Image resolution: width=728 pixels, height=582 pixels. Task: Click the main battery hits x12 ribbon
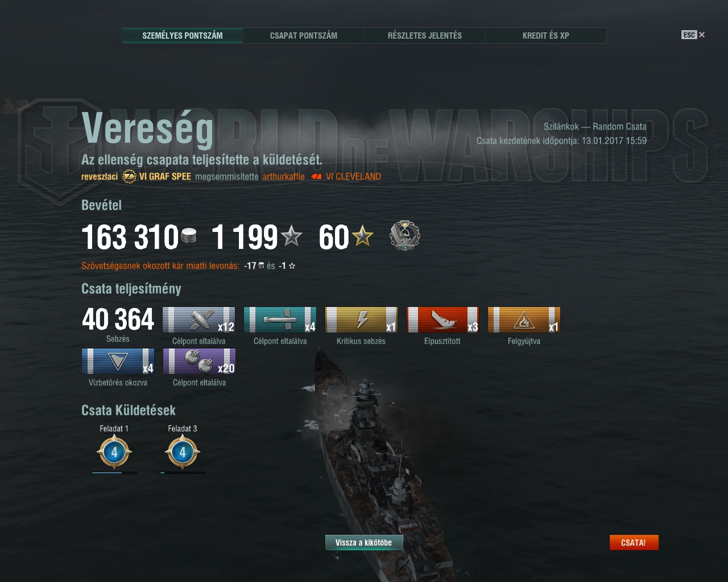tap(198, 320)
